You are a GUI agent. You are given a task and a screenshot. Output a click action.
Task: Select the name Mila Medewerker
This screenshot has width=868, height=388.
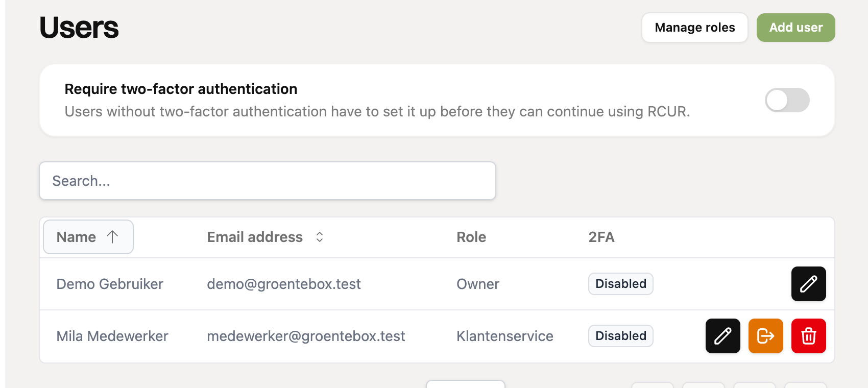112,336
